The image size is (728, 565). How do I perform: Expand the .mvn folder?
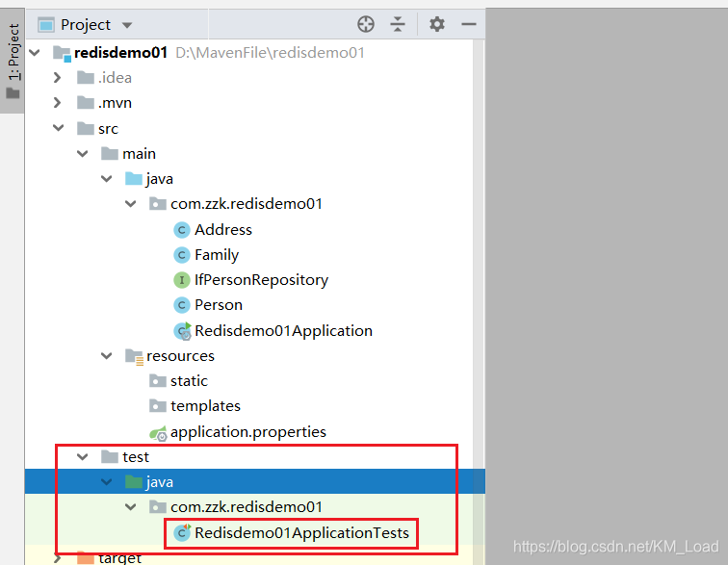coord(58,103)
